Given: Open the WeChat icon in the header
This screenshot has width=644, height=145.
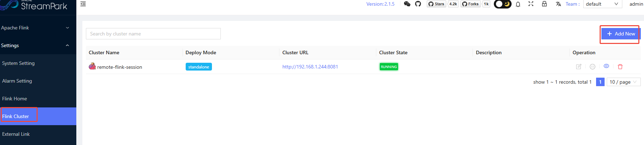Looking at the screenshot, I should point(407,4).
